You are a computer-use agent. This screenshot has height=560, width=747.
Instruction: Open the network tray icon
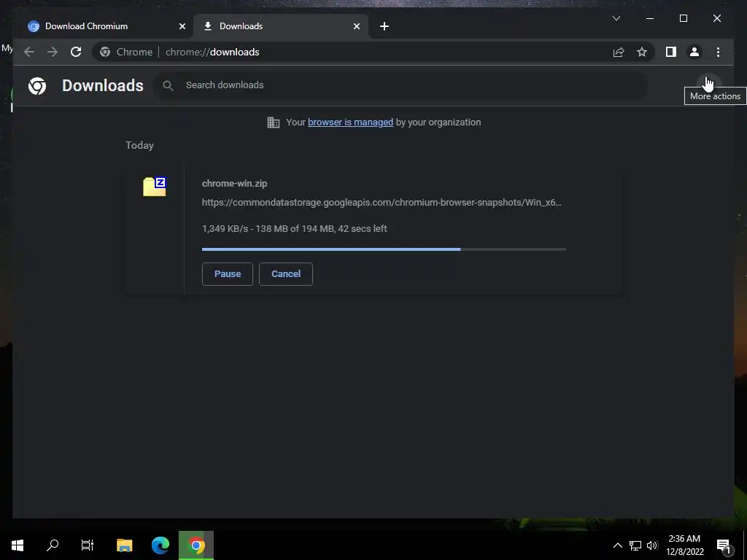635,545
